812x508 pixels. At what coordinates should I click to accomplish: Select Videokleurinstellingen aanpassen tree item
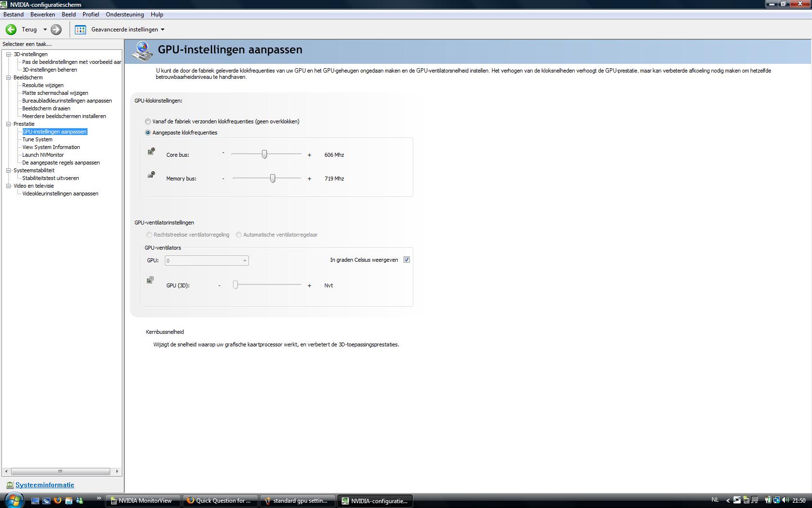point(60,194)
